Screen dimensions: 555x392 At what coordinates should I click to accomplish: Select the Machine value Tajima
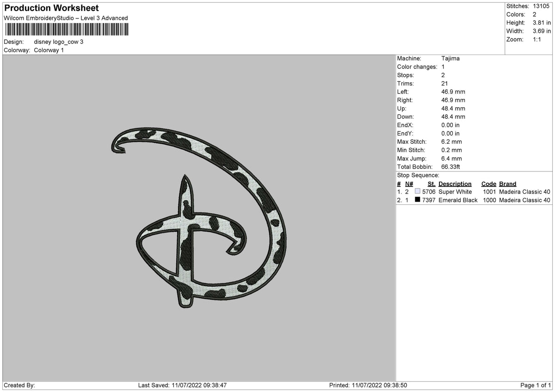coord(450,59)
